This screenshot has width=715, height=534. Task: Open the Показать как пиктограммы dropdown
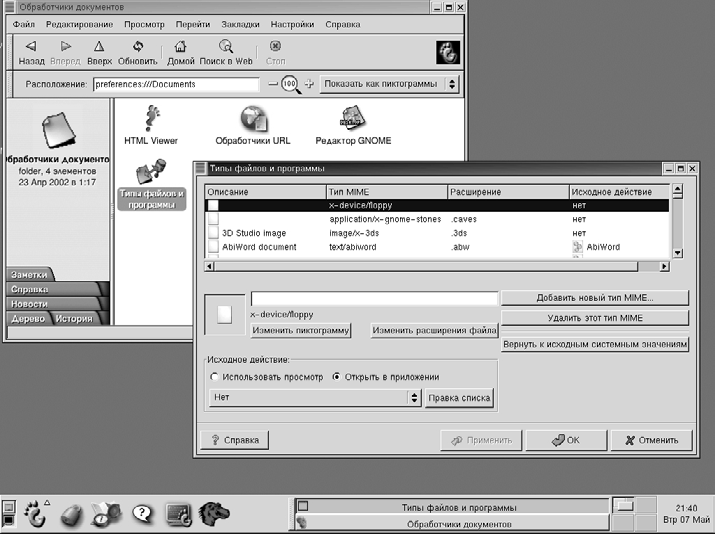tap(388, 84)
